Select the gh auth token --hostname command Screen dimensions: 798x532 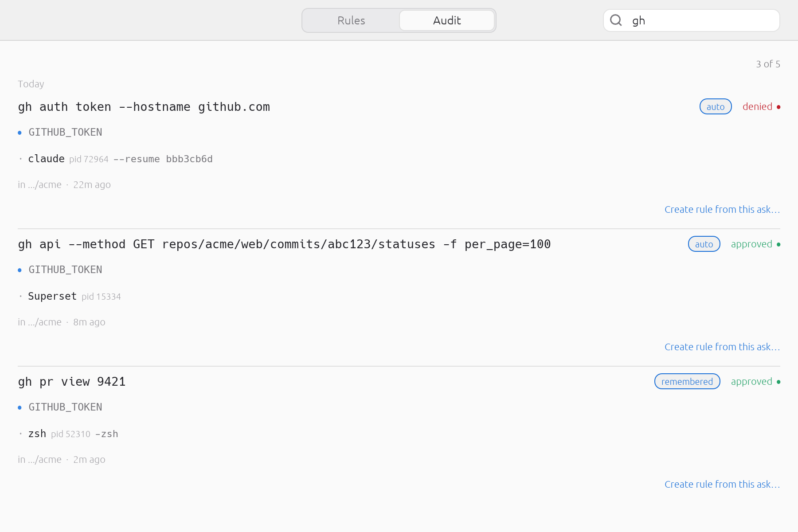(144, 107)
